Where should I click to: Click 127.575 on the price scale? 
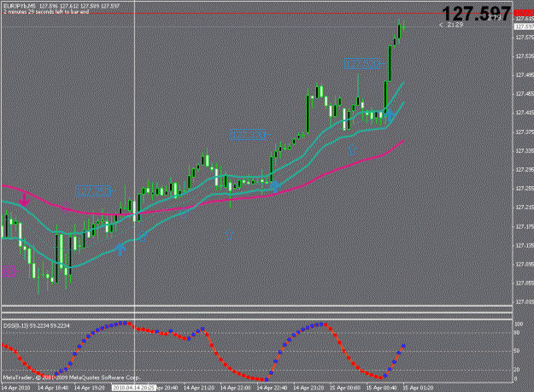(x=525, y=38)
